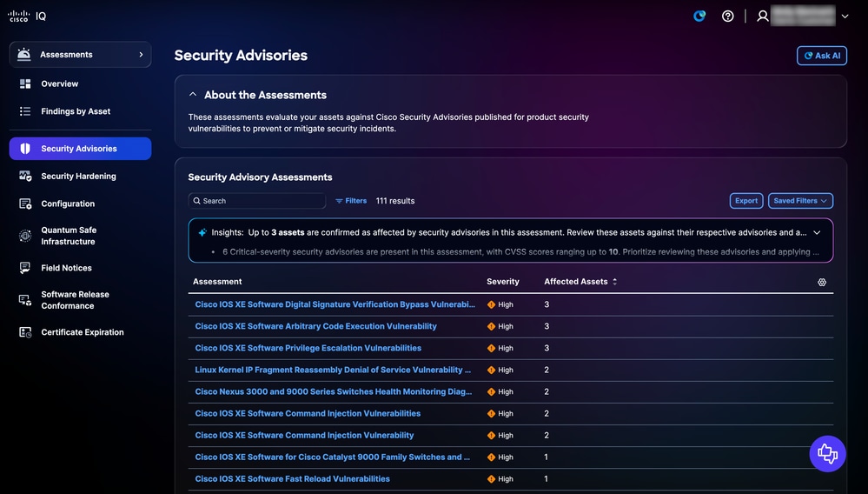Click the Severity column header

click(x=503, y=282)
